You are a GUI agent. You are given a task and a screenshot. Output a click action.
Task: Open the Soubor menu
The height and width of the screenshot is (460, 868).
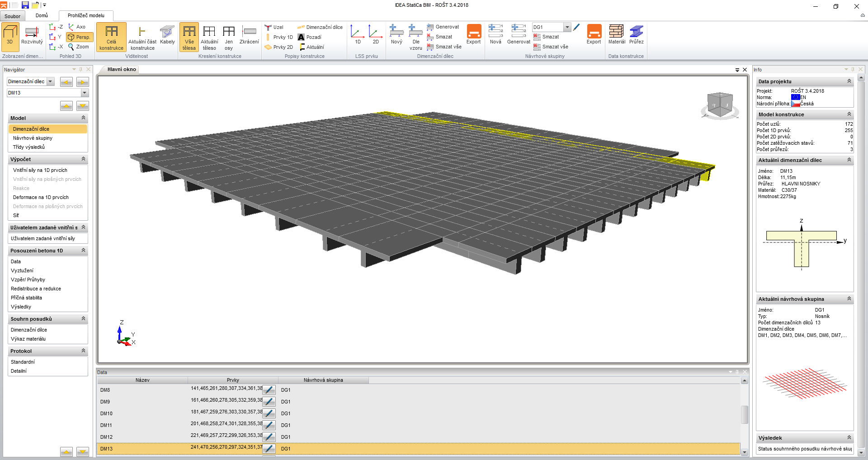(x=12, y=16)
